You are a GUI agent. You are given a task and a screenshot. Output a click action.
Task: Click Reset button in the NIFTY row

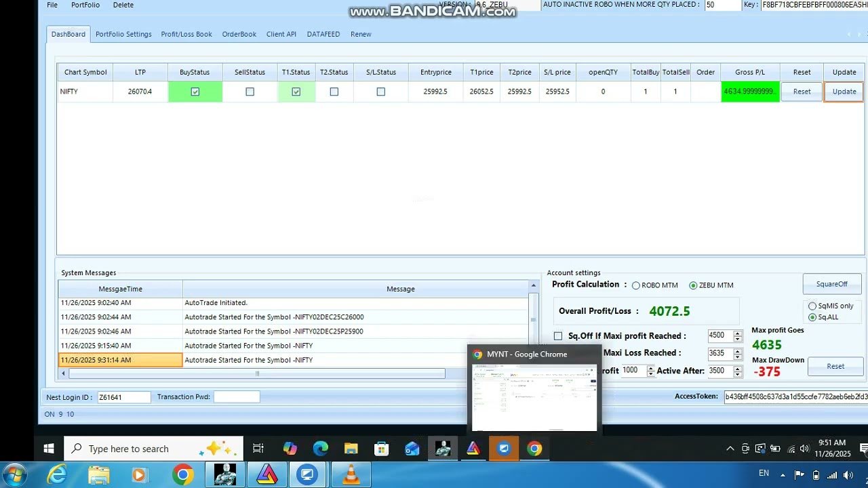(802, 91)
